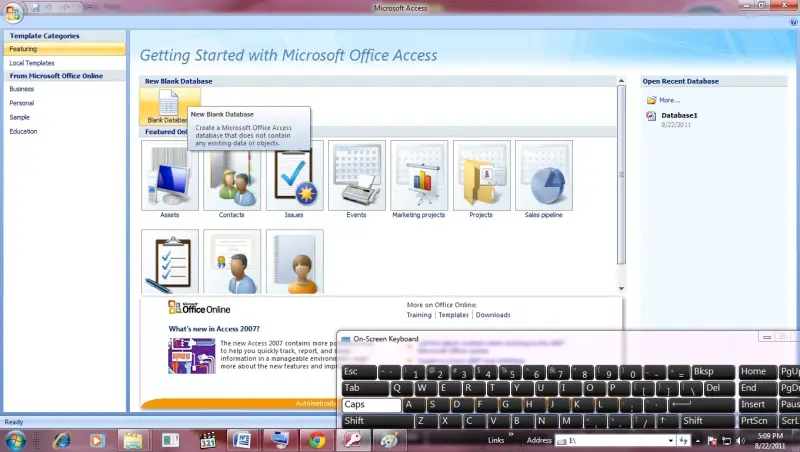Open Windows Media Player from taskbar
The width and height of the screenshot is (800, 452).
[97, 440]
